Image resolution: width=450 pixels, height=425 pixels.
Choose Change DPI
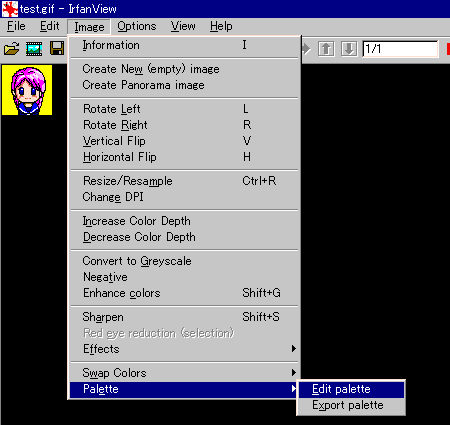[184, 197]
